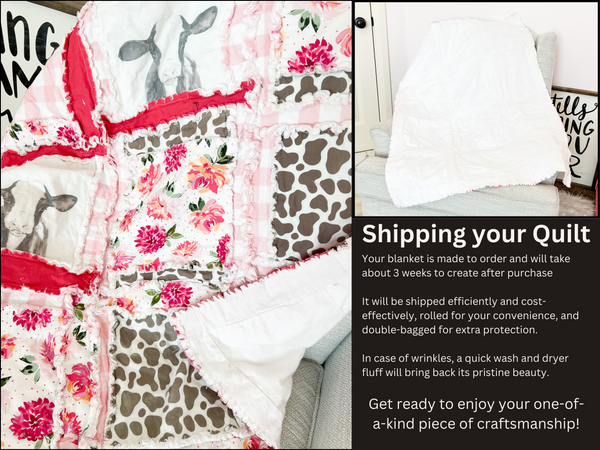Click the 'double-bagged for extra protection' line

point(450,329)
